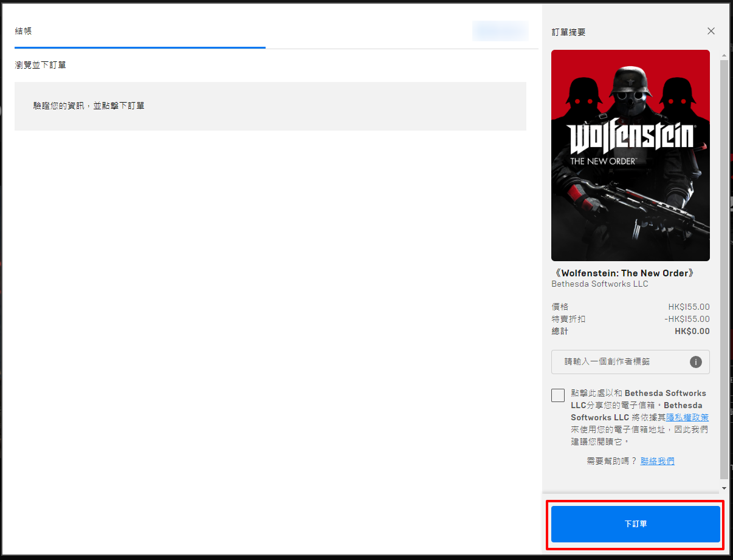Click the Wolfenstein cover art thumbnail
This screenshot has height=560, width=733.
click(x=630, y=155)
